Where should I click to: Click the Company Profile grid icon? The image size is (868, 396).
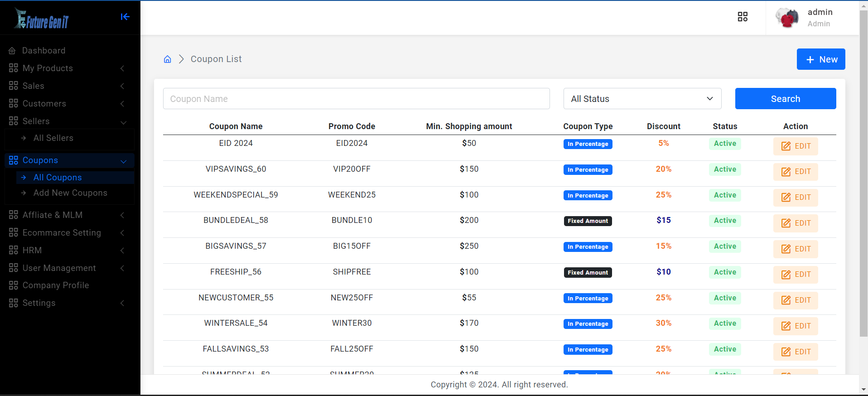pyautogui.click(x=13, y=285)
